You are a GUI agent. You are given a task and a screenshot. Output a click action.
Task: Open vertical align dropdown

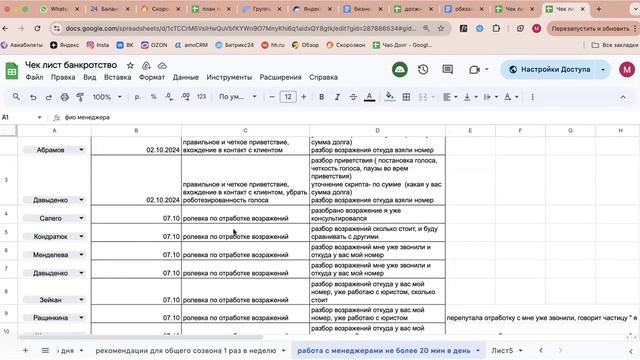(x=470, y=97)
